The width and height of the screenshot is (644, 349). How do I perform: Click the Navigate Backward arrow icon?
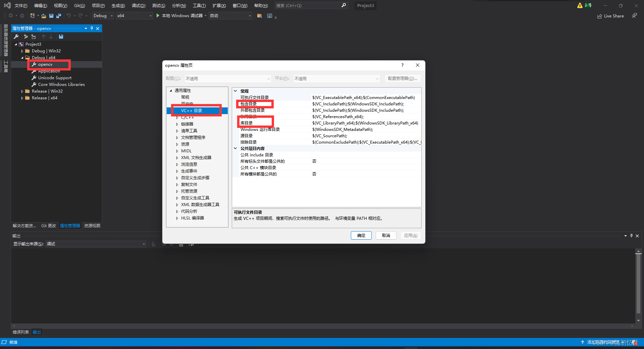11,16
